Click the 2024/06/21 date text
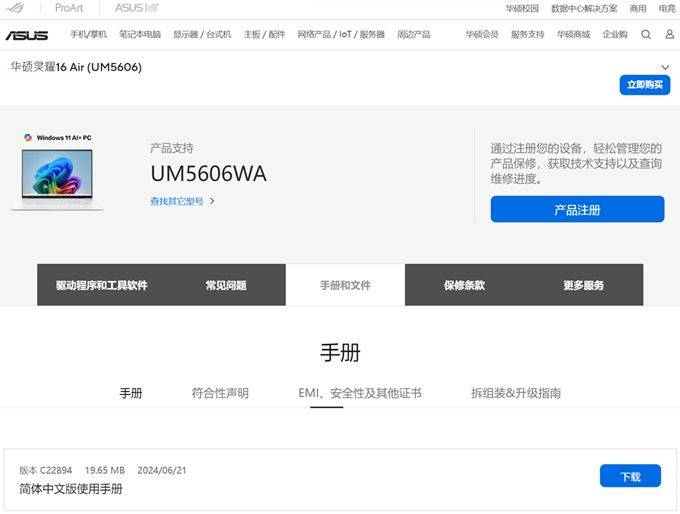This screenshot has height=514, width=680. tap(162, 470)
